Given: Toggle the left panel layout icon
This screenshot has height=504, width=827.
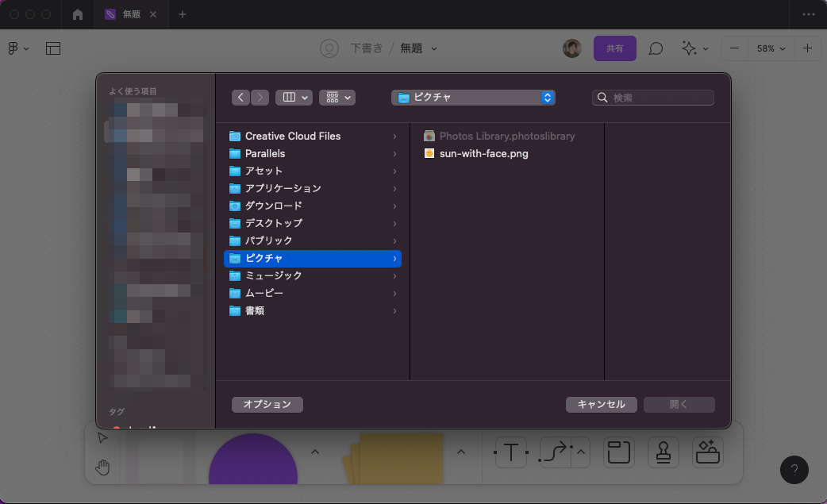Looking at the screenshot, I should coord(52,48).
